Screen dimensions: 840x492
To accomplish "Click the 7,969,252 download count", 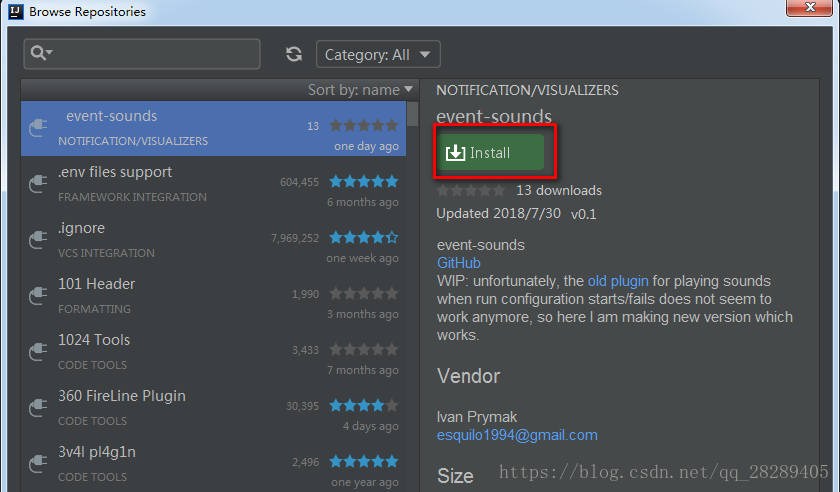I will [295, 238].
